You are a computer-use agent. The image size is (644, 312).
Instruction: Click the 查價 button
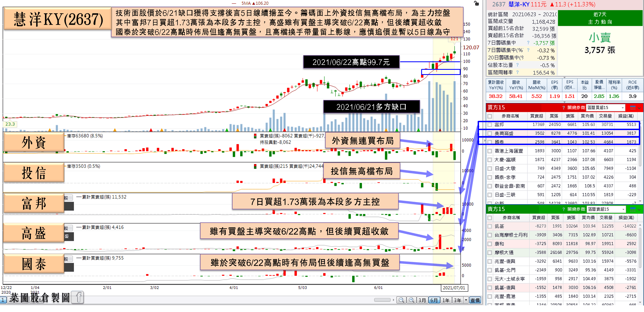[475, 300]
